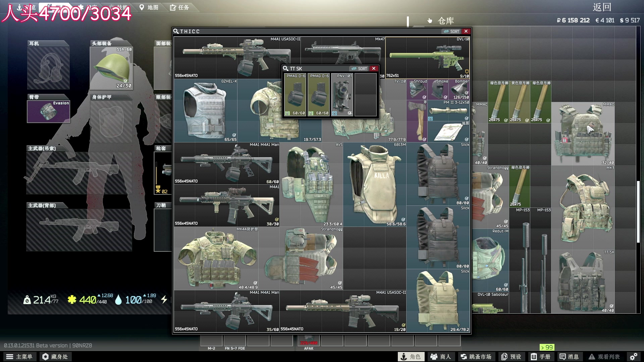Select the SSh-68 helmet slot
Image resolution: width=644 pixels, height=362 pixels.
(x=111, y=68)
